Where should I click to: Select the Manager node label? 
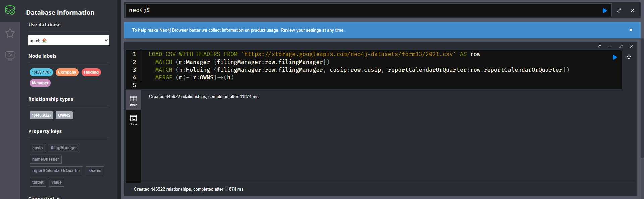[40, 83]
